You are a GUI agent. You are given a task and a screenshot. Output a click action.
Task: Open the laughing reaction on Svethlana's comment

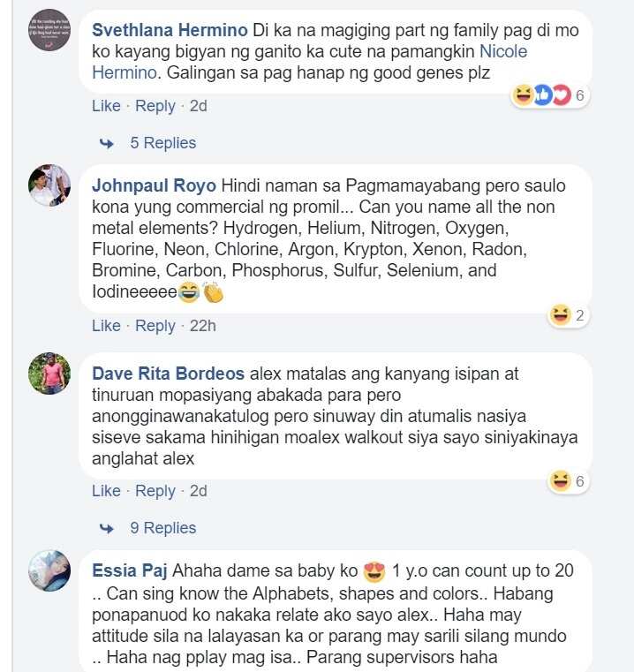click(x=523, y=95)
